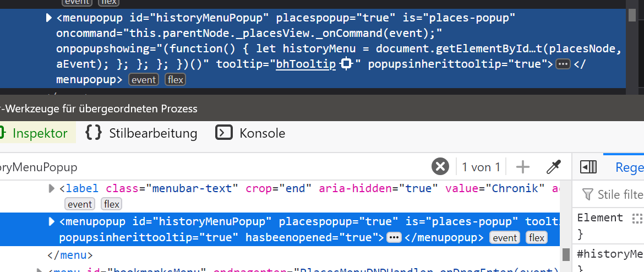This screenshot has height=272, width=644.
Task: Follow the bhTooltip link in the tooltip attribute
Action: pyautogui.click(x=305, y=64)
